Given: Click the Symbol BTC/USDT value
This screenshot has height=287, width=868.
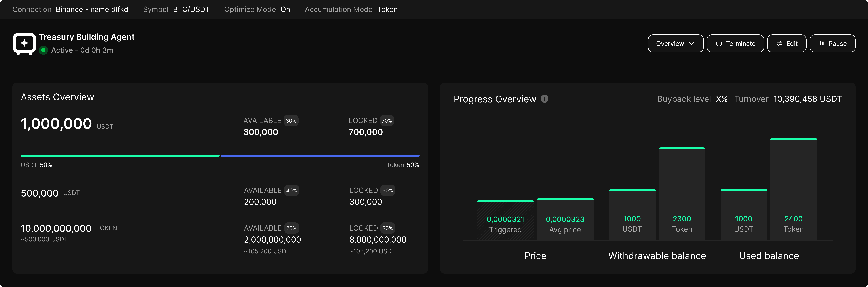Looking at the screenshot, I should (191, 9).
